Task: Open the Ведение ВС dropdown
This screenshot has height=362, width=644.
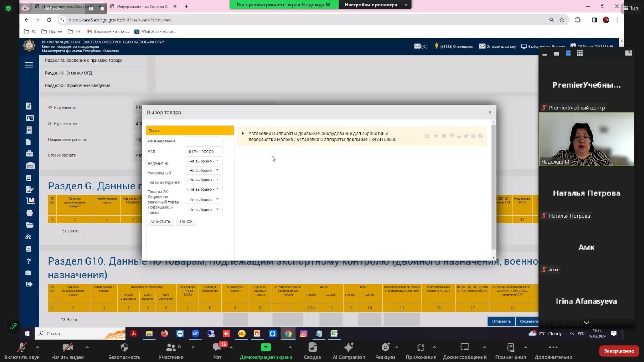Action: click(x=203, y=161)
